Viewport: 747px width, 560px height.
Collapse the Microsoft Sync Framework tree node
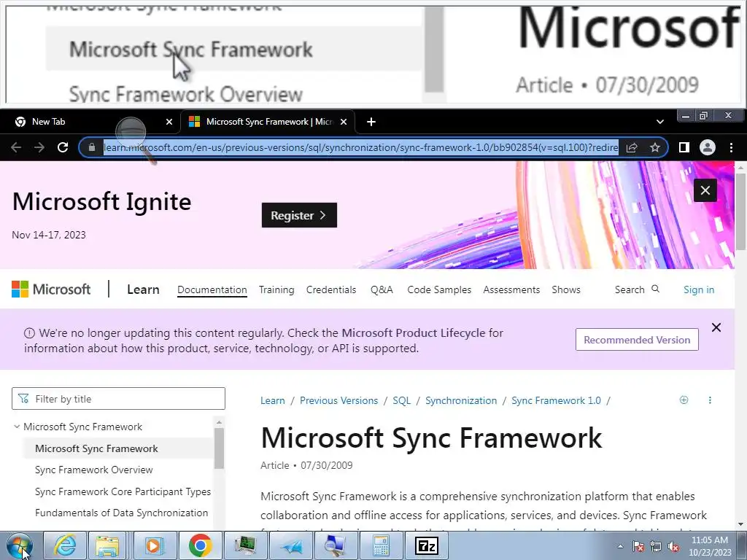coord(17,427)
